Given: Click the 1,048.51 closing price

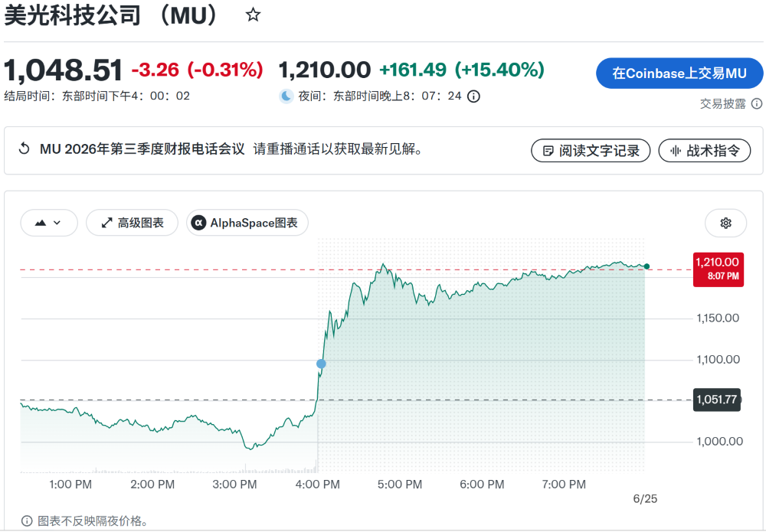Looking at the screenshot, I should click(x=63, y=70).
